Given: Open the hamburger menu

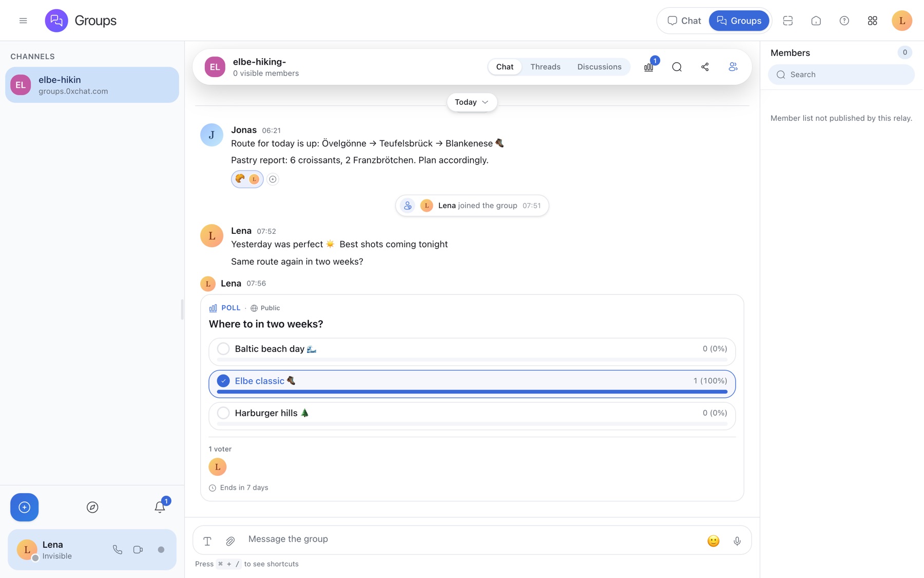Looking at the screenshot, I should (x=23, y=21).
